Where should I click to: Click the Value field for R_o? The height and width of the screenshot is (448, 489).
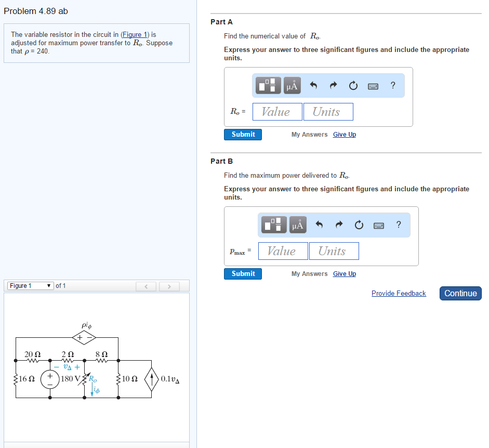(277, 111)
